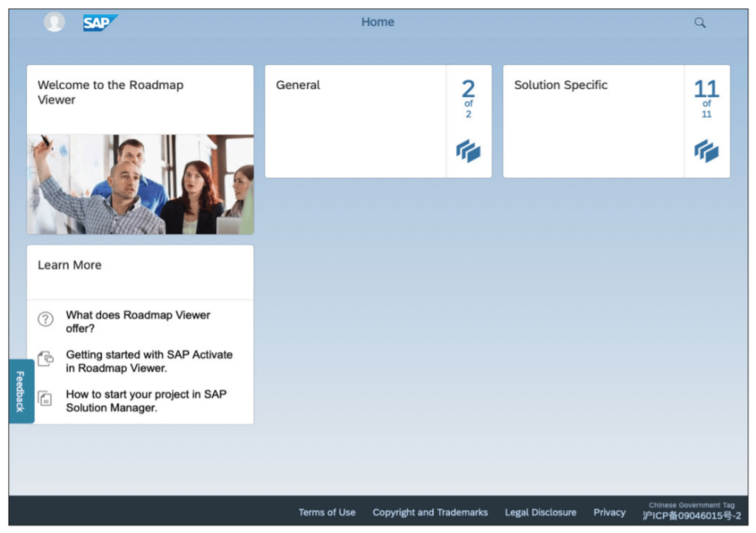This screenshot has height=533, width=756.
Task: Click the SAP logo
Action: [100, 23]
